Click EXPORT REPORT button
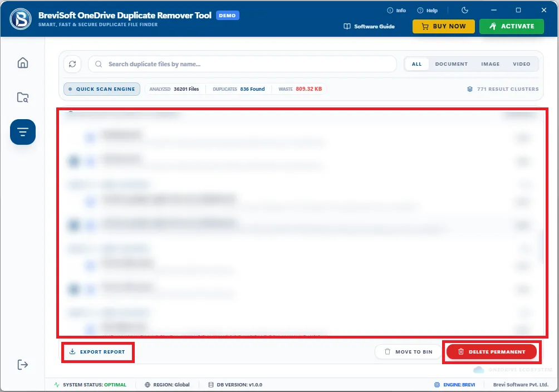Screen dimensions: 559x392 97,352
